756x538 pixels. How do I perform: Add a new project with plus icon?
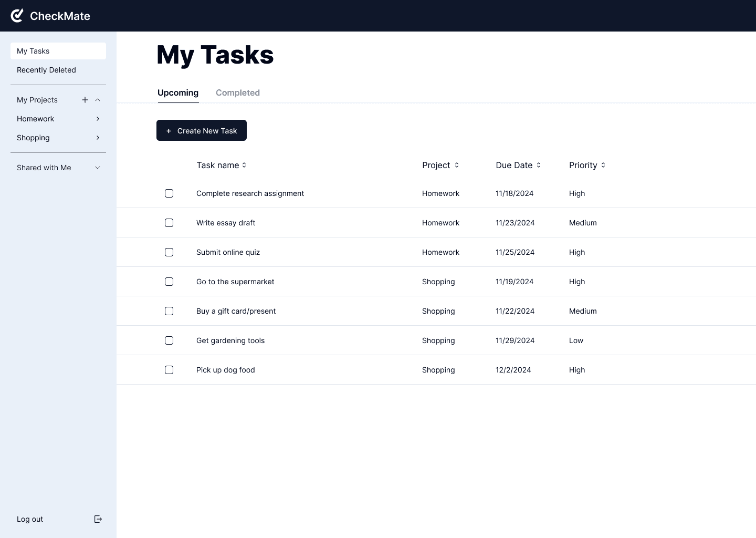tap(85, 100)
